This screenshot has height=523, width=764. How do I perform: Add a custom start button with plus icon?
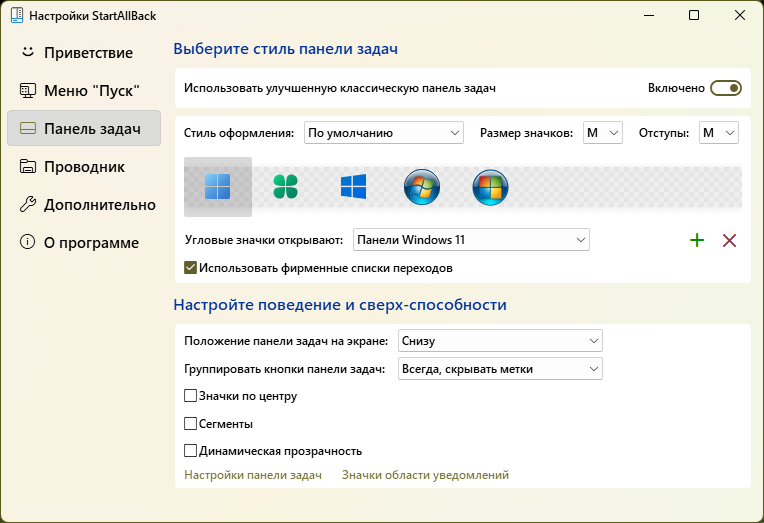click(697, 240)
